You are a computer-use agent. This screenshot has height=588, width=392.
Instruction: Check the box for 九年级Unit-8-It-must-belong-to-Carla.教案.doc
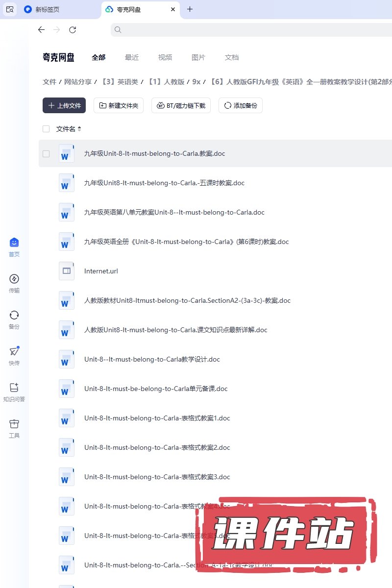point(46,153)
